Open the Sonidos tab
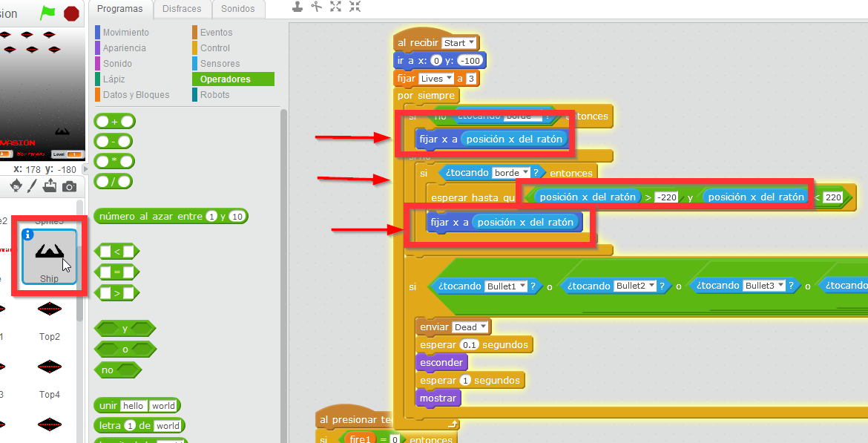Image resolution: width=868 pixels, height=443 pixels. 238,9
